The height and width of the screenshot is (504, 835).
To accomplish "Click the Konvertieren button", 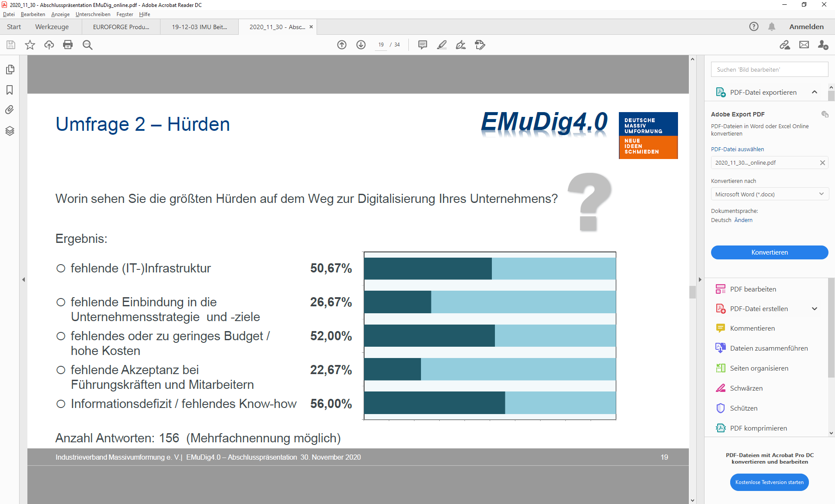I will (769, 252).
